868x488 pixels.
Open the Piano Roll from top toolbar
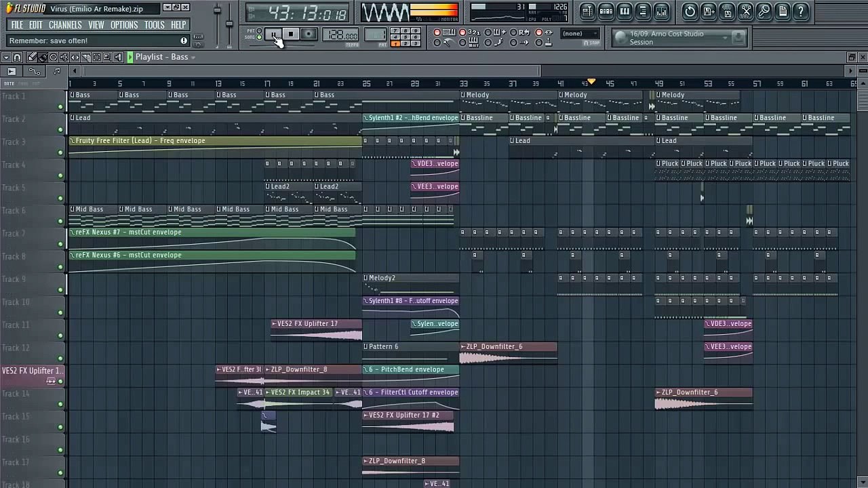point(625,12)
